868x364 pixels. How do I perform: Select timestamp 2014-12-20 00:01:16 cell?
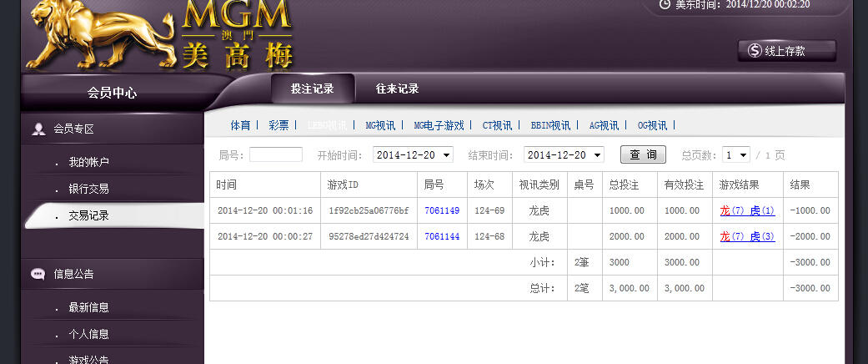pos(265,210)
